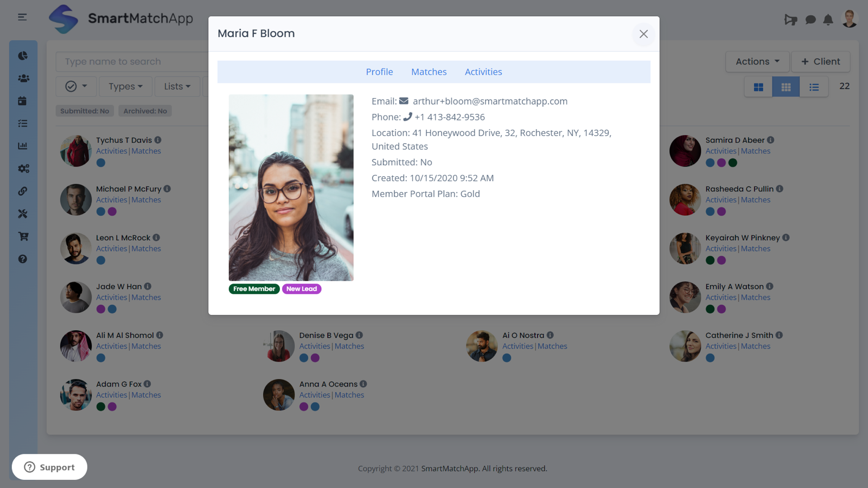
Task: Open the chat messages icon in the header
Action: [x=810, y=20]
